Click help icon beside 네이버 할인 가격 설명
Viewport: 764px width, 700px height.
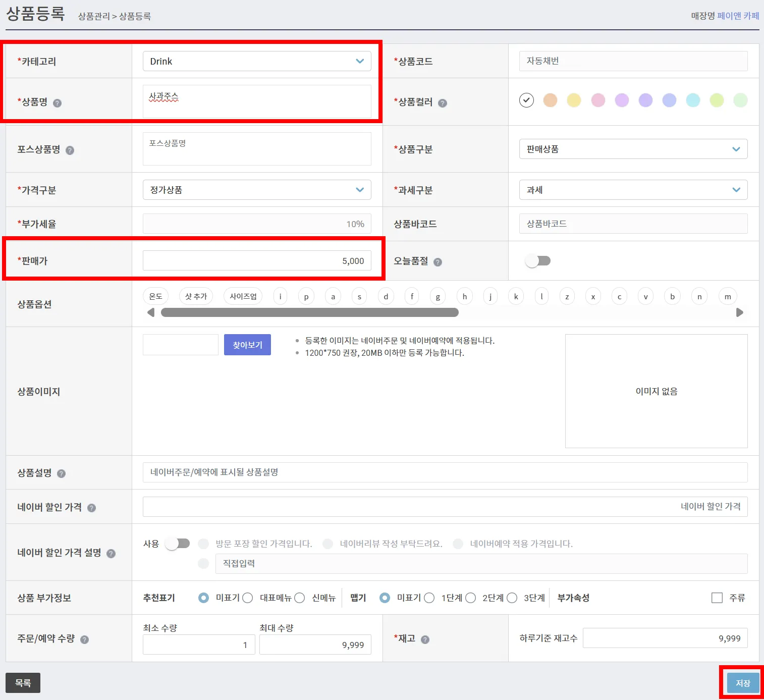[111, 554]
